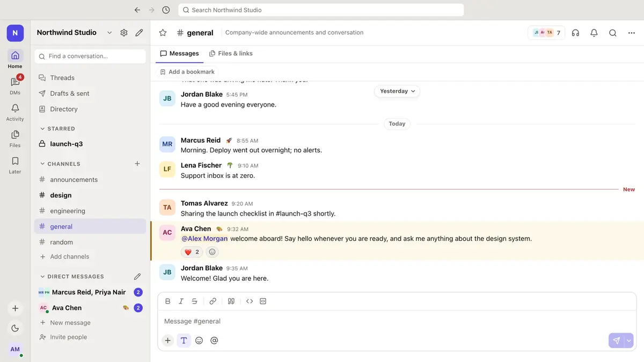Expand the Northwind Studio workspace menu
Viewport: 644px width, 362px height.
[x=75, y=33]
